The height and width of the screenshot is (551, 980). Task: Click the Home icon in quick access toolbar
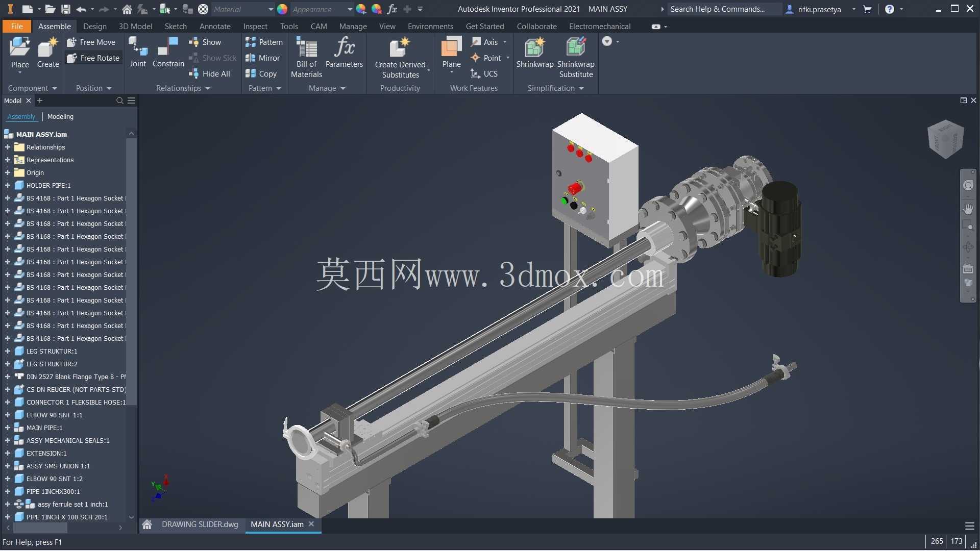pyautogui.click(x=127, y=9)
